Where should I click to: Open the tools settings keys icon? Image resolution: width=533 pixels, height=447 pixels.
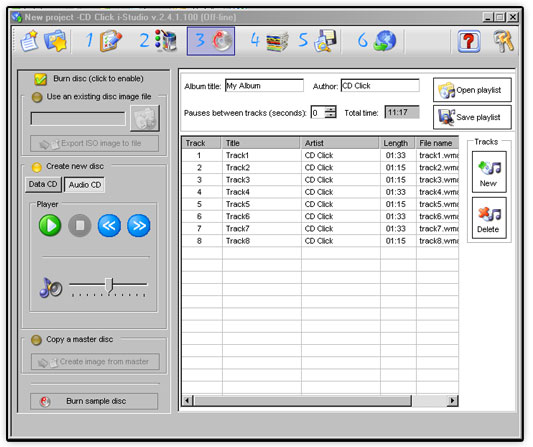504,41
